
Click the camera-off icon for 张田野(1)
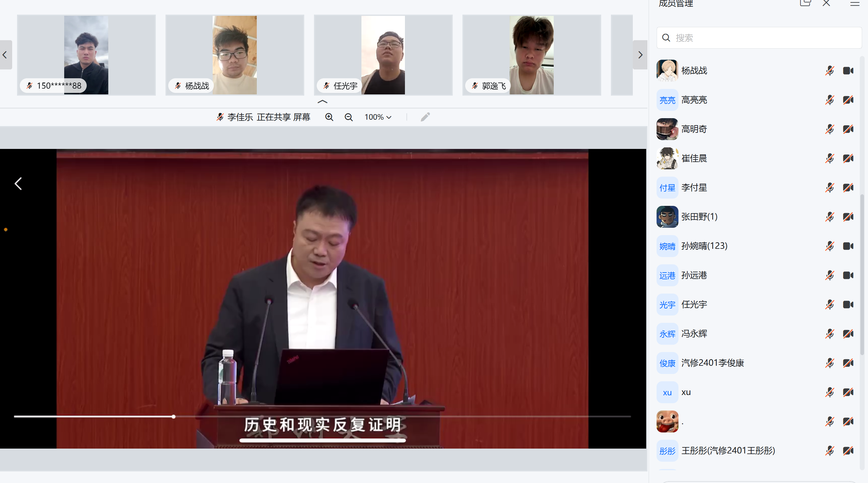pos(848,217)
